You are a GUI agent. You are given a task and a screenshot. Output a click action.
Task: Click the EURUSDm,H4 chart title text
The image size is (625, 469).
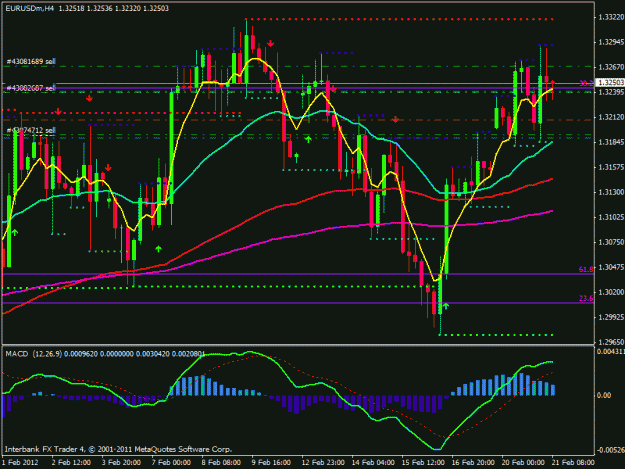pos(29,8)
